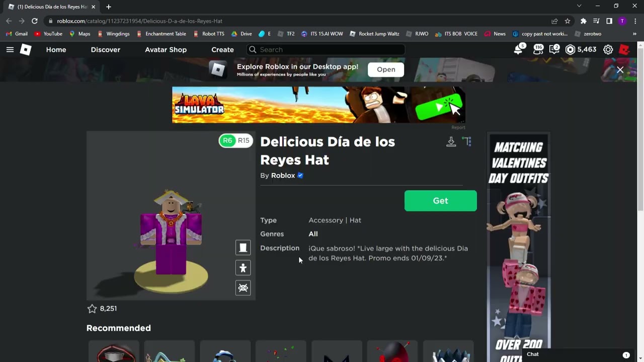
Task: Open the Chat panel
Action: tap(579, 354)
